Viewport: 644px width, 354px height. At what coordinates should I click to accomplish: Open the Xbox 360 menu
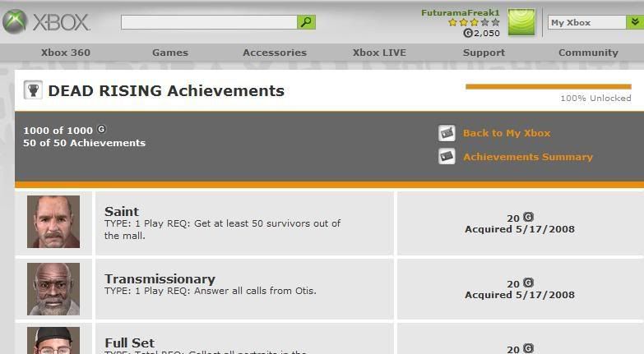tap(66, 53)
